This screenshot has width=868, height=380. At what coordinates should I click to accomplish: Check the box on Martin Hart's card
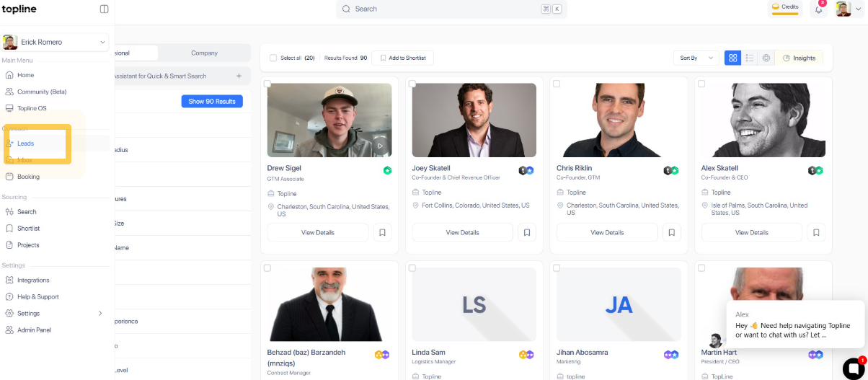[x=701, y=268]
